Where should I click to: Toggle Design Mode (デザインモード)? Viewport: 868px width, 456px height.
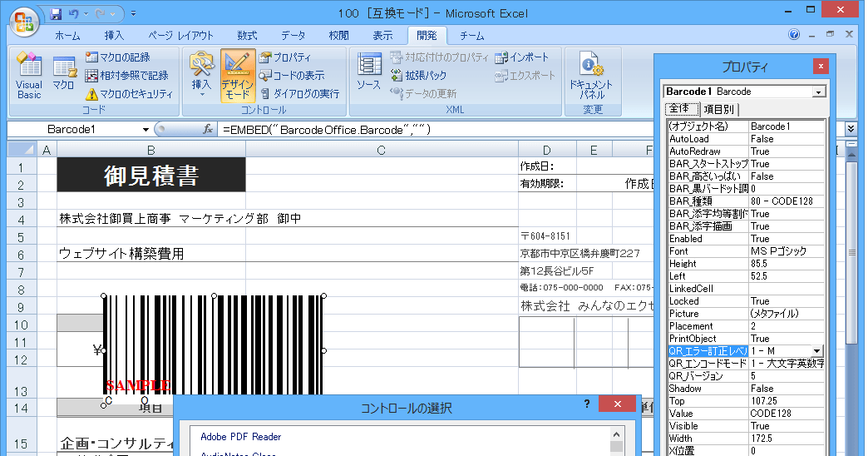point(238,76)
